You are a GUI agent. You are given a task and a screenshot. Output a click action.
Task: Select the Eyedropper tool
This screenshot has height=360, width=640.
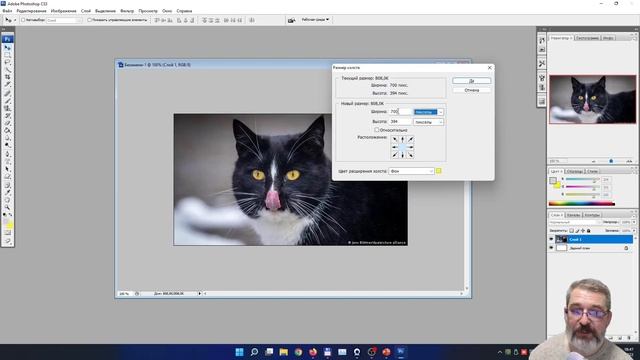(x=7, y=193)
